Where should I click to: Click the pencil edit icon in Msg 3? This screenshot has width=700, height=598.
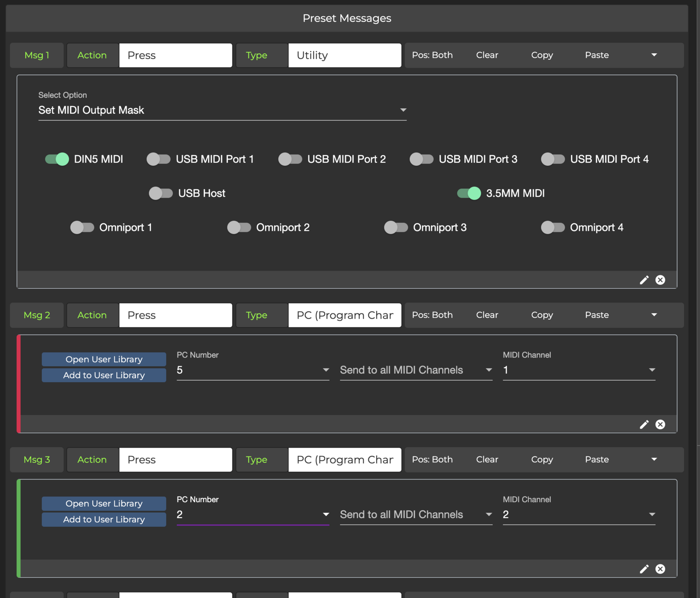(x=644, y=569)
